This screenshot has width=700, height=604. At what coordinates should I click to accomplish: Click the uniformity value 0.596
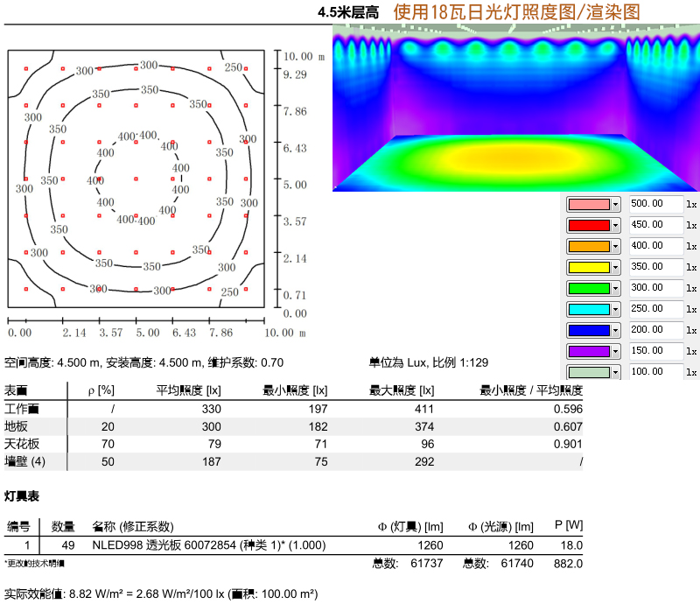pyautogui.click(x=568, y=409)
